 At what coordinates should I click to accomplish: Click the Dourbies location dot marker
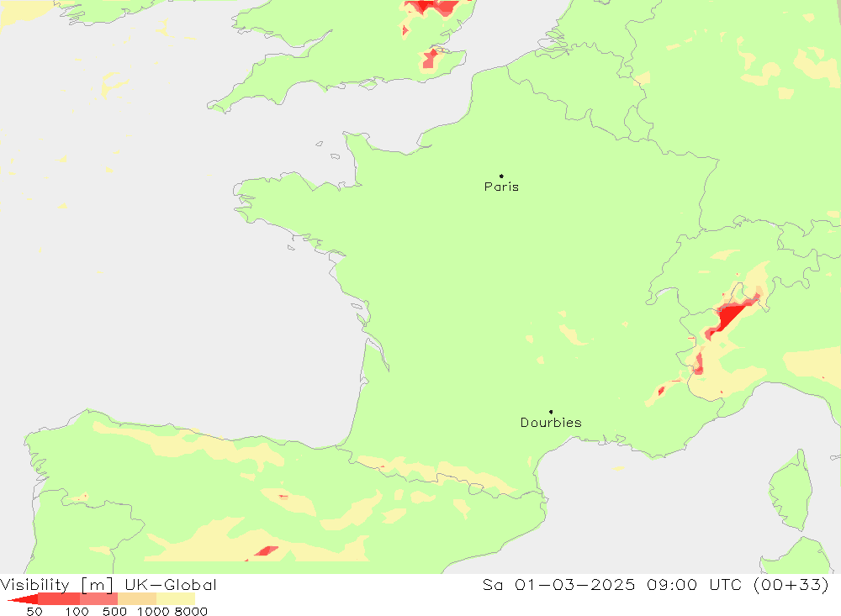tap(551, 412)
